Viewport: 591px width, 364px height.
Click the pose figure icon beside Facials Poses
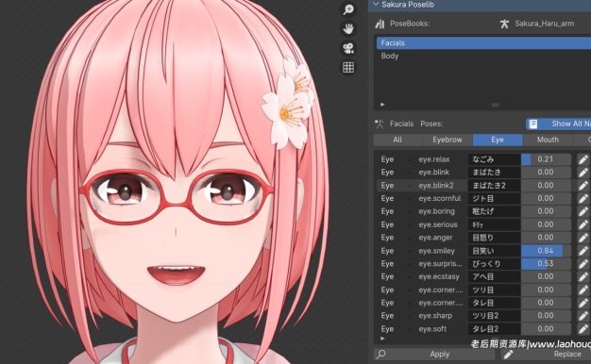click(x=380, y=124)
